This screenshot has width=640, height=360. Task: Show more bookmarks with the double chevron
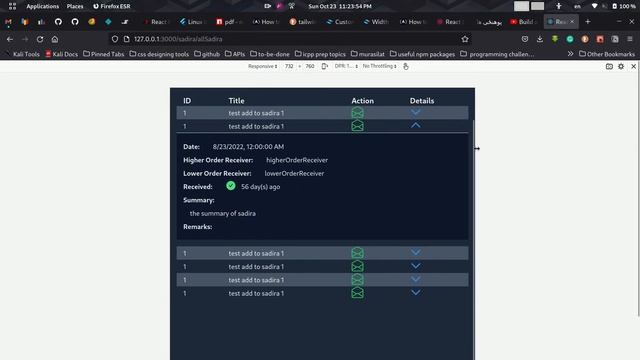coord(570,54)
